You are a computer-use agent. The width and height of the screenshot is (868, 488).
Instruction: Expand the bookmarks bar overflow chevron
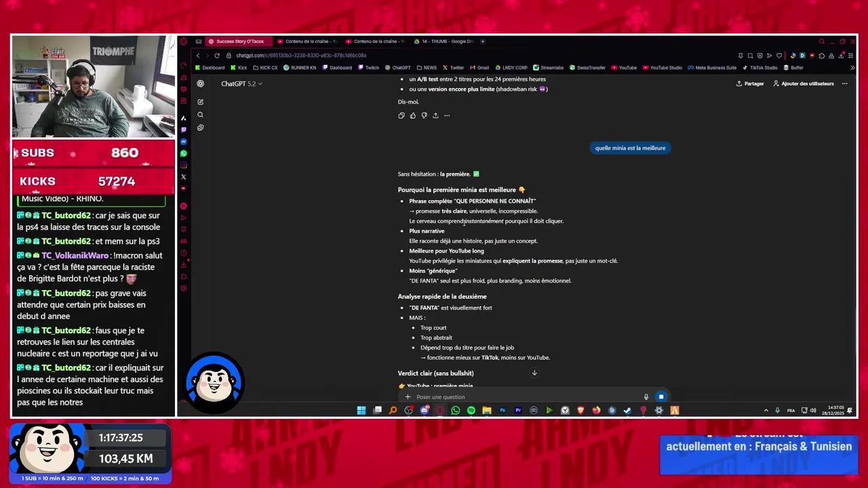click(x=852, y=68)
